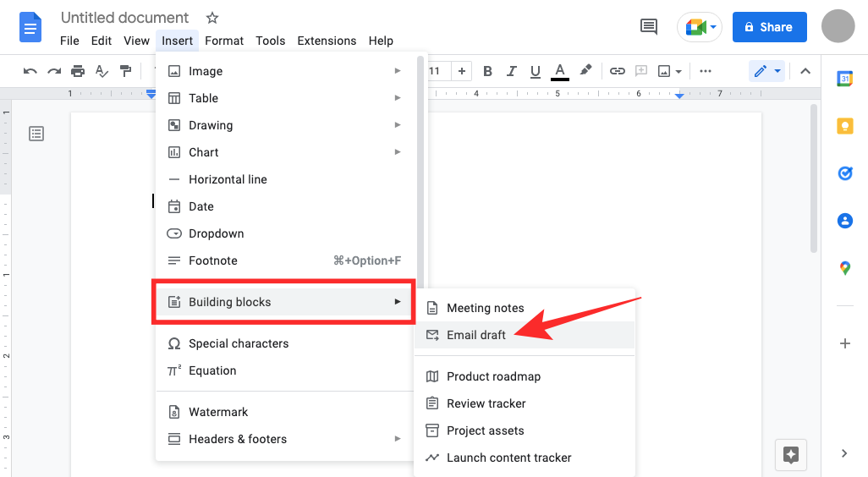This screenshot has height=477, width=868.
Task: Open the Insert image toolbar dropdown
Action: 669,71
